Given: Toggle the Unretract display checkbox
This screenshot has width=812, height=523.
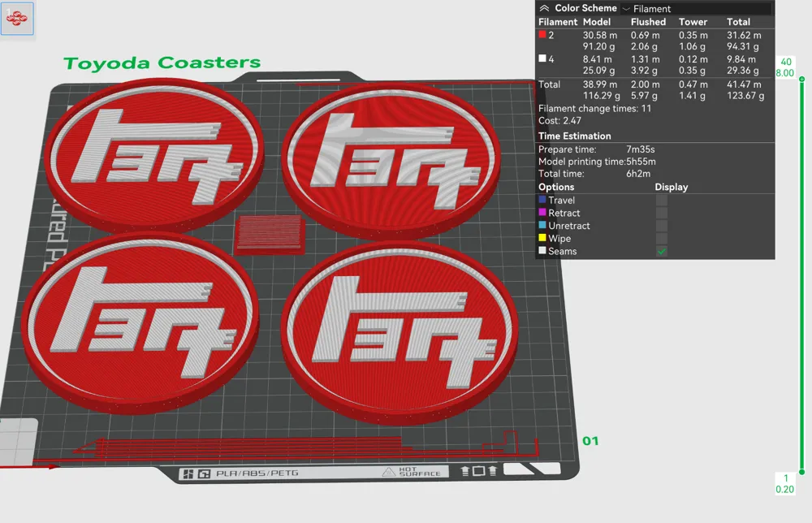Looking at the screenshot, I should [661, 226].
